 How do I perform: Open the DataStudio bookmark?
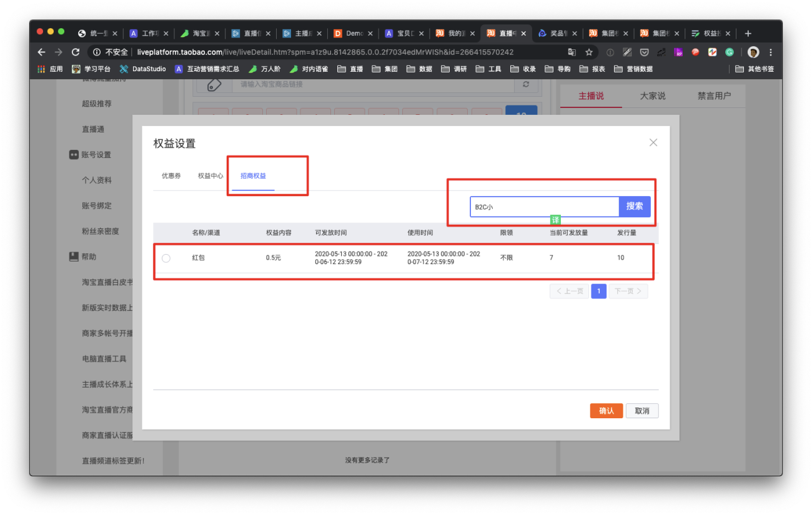pyautogui.click(x=142, y=69)
